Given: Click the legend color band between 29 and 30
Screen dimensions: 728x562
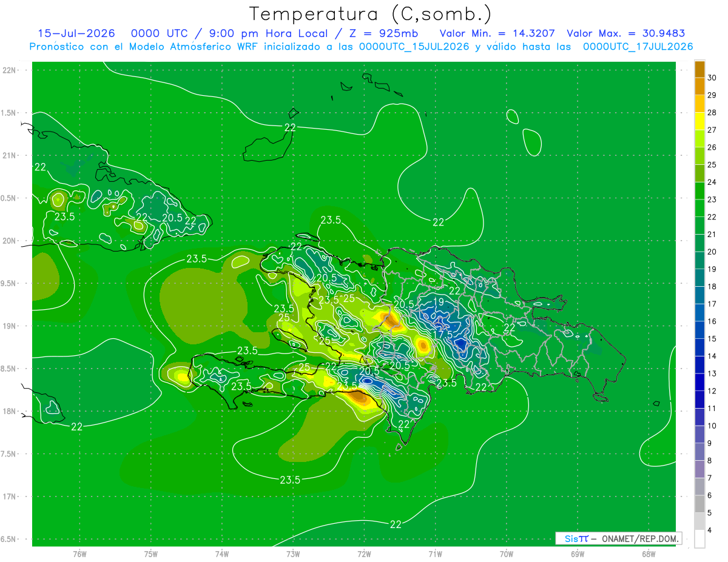Looking at the screenshot, I should (x=699, y=86).
